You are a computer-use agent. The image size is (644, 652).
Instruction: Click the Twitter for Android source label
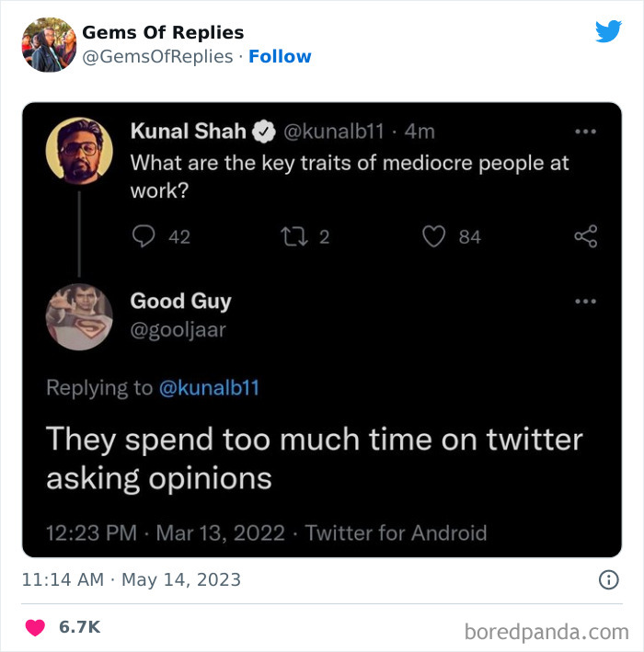(x=396, y=532)
